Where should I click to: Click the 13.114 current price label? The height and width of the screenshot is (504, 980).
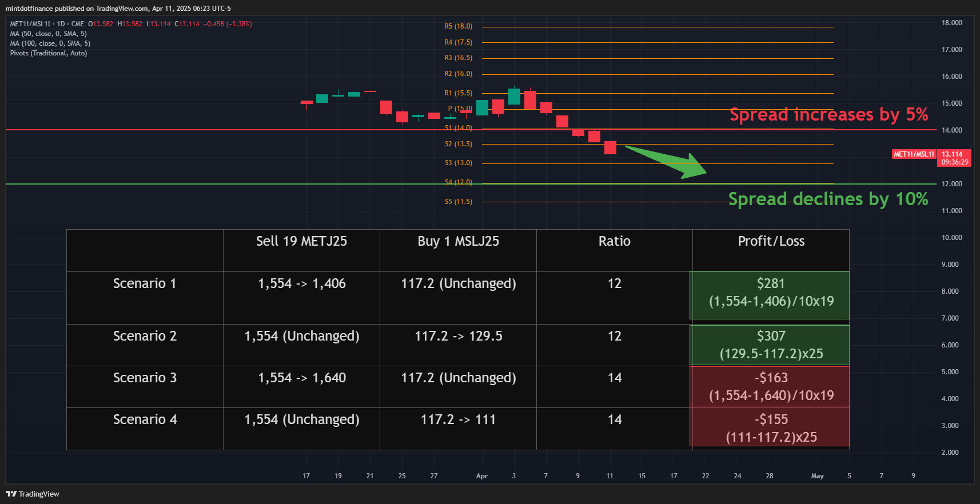coord(952,154)
